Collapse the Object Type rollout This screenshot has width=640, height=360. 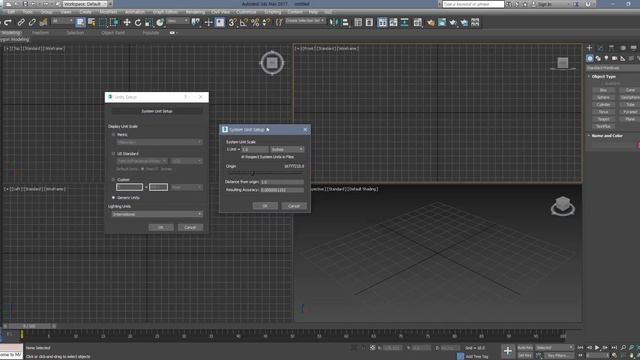pyautogui.click(x=603, y=76)
